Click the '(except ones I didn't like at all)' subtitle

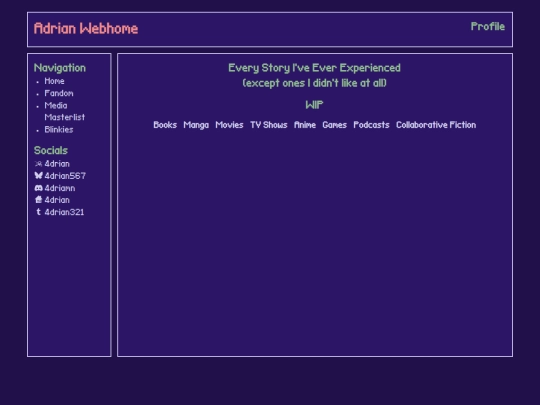click(314, 83)
